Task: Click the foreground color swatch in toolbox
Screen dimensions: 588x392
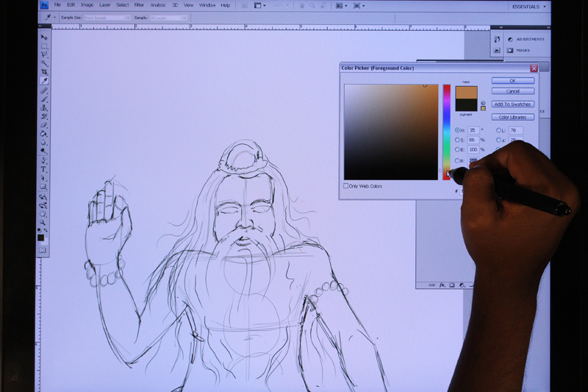Action: (41, 237)
